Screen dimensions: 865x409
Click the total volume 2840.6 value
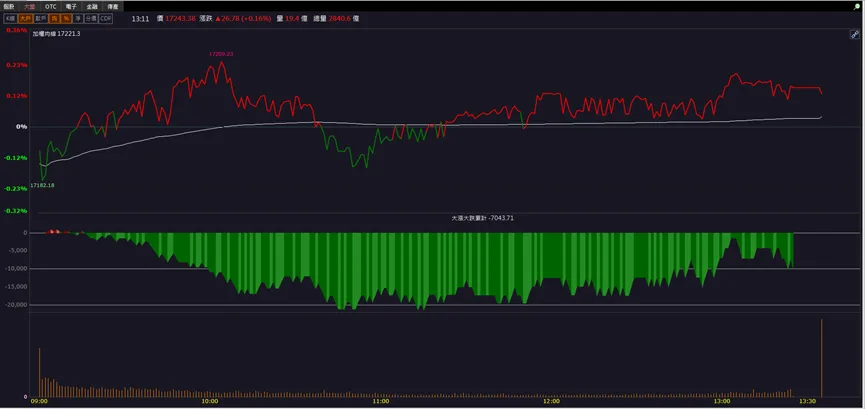[340, 19]
